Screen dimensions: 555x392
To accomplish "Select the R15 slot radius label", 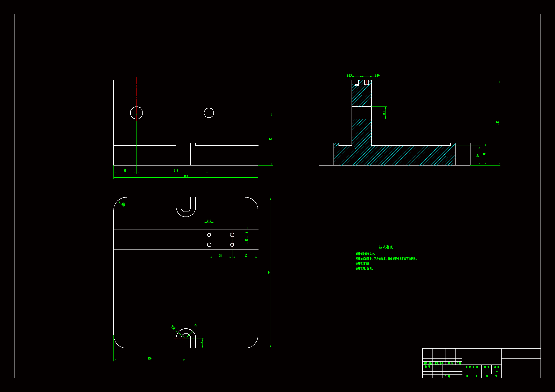I will (x=173, y=327).
